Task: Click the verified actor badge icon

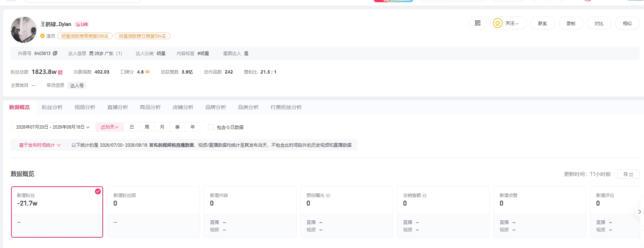Action: point(42,36)
